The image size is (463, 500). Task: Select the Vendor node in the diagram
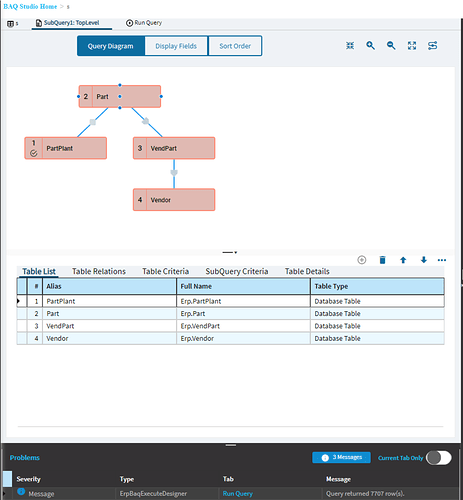174,200
